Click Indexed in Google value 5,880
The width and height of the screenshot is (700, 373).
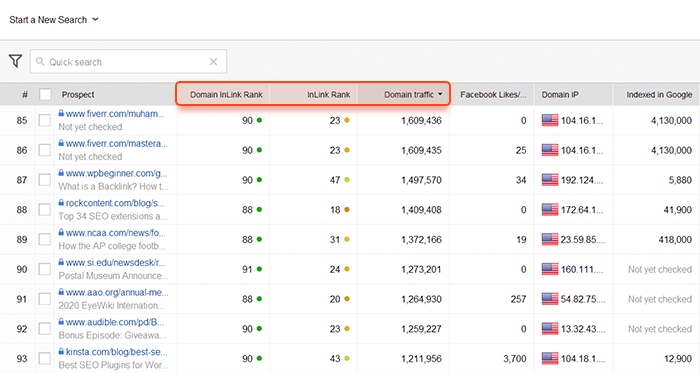pyautogui.click(x=680, y=180)
